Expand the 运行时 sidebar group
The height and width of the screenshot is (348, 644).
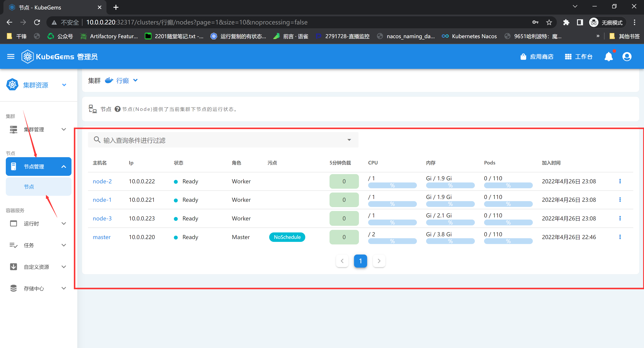[38, 223]
